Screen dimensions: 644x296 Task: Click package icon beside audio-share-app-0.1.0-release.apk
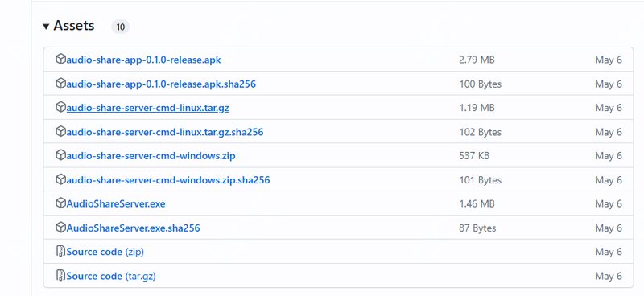pos(60,59)
